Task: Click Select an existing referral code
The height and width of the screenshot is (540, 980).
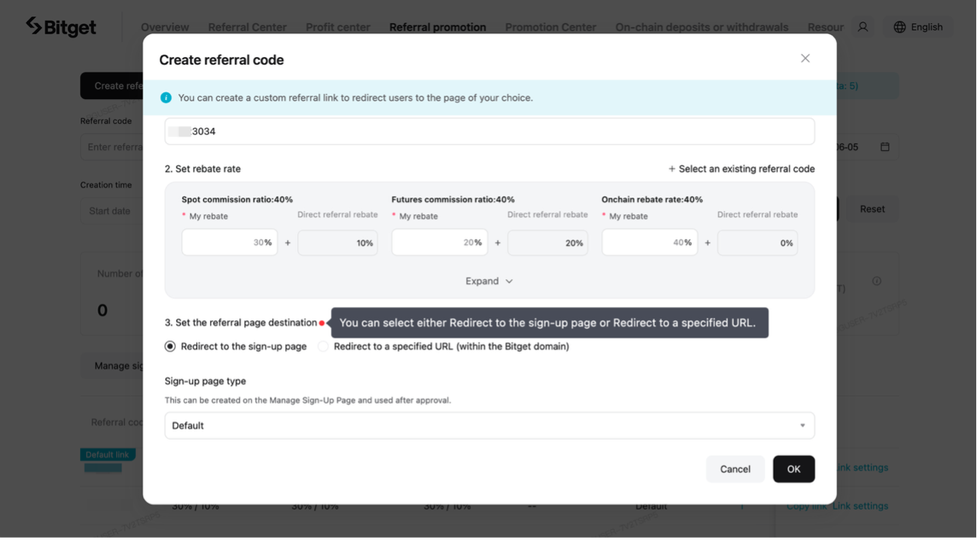Action: tap(741, 168)
